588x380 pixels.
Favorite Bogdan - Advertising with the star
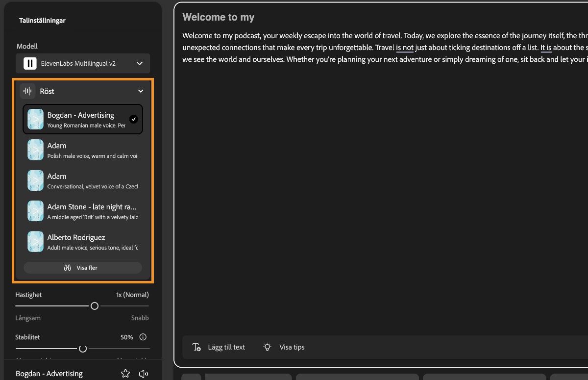click(125, 374)
